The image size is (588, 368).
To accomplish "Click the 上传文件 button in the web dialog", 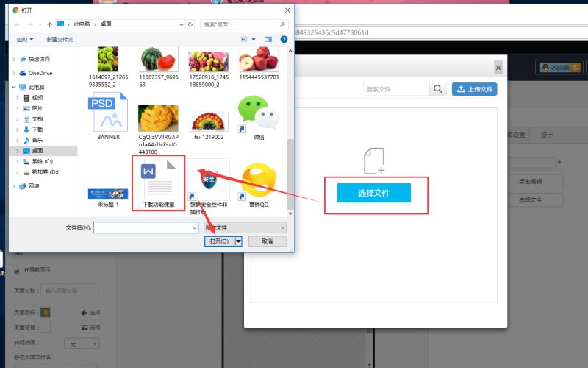I will (474, 89).
